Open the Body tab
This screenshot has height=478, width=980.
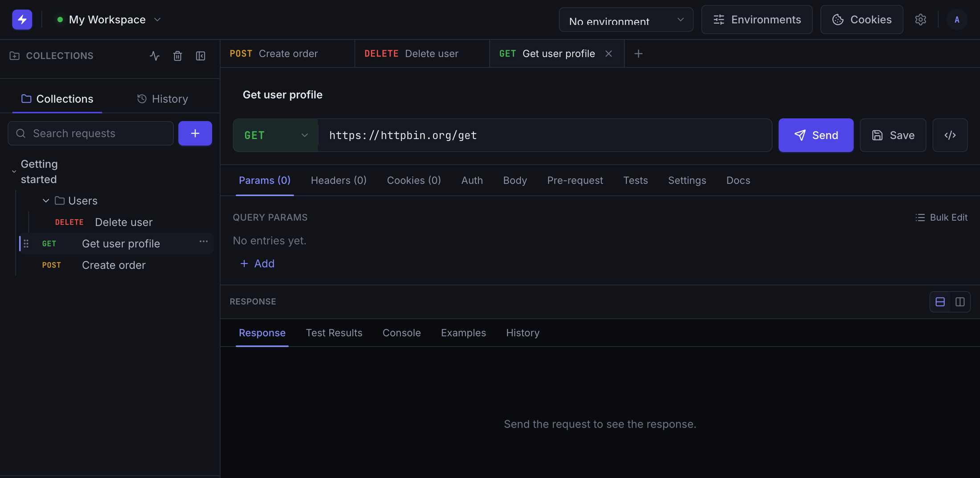click(515, 180)
